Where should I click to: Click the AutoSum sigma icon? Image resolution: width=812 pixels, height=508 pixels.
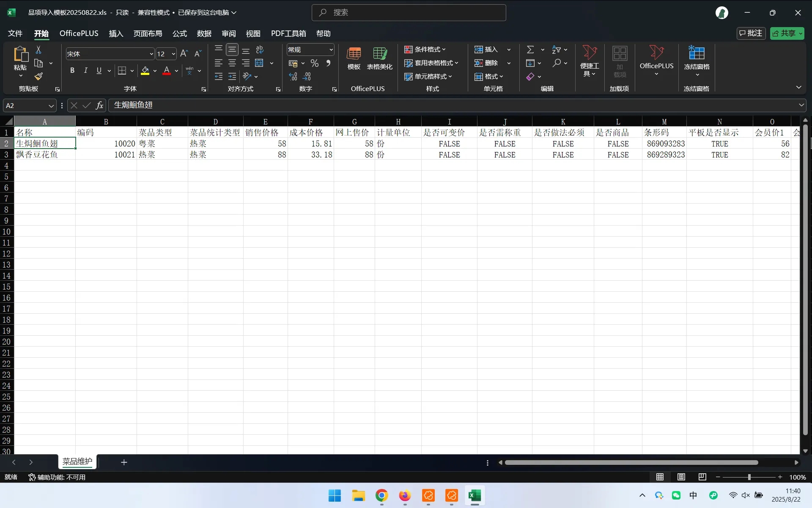click(530, 50)
